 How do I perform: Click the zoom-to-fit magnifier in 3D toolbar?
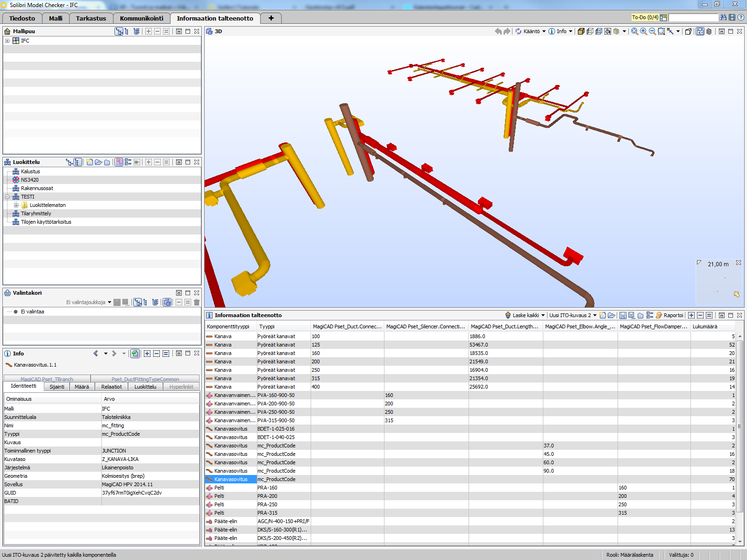[x=635, y=31]
